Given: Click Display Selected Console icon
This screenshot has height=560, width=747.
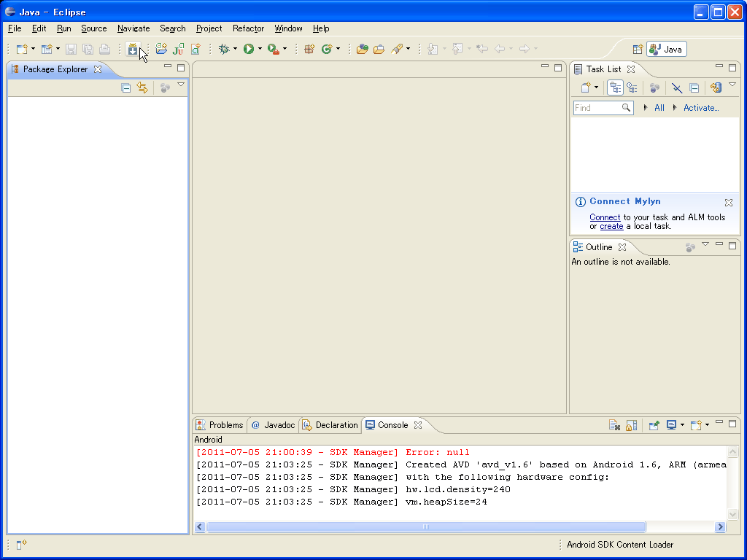Looking at the screenshot, I should [671, 425].
